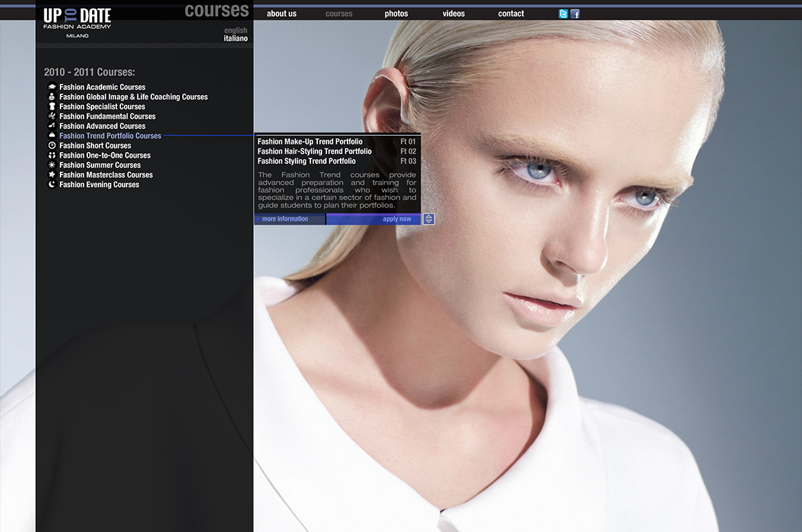Select Fashion Hair-Styling Trend Portfolio course

point(314,151)
